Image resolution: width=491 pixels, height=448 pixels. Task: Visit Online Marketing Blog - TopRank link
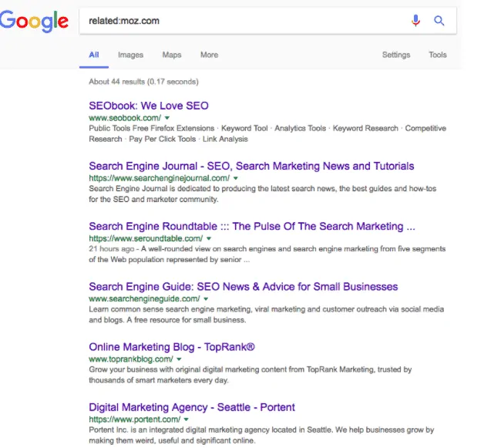172,347
